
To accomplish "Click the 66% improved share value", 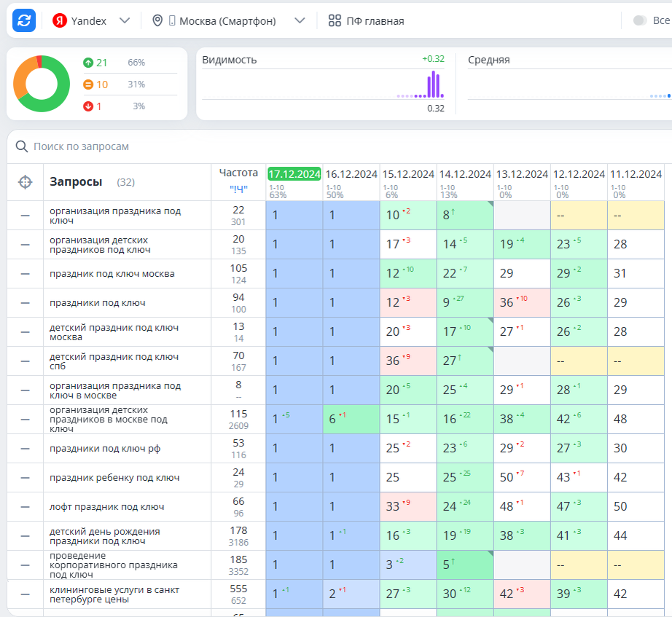I will [136, 63].
